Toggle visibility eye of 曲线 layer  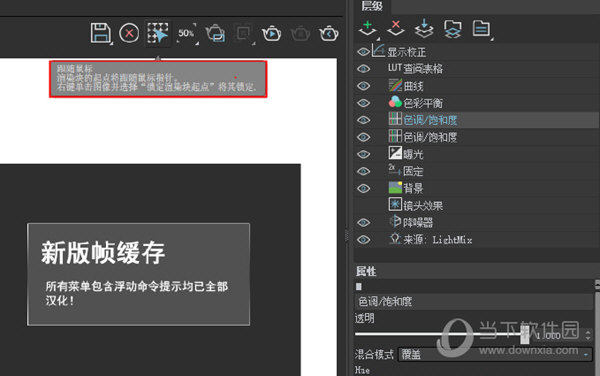(363, 86)
